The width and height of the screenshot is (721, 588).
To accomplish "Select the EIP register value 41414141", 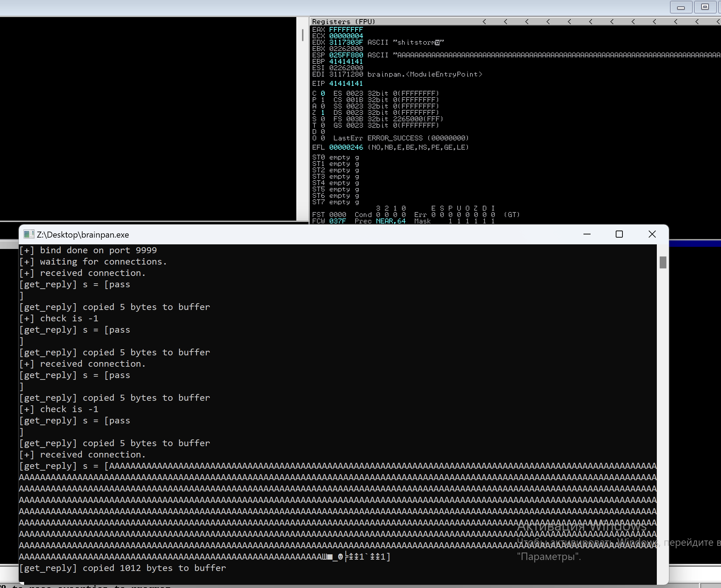I will 346,83.
